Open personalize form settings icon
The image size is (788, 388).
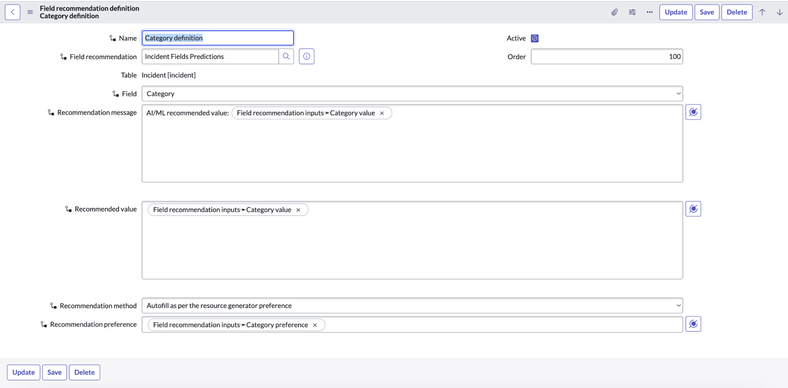[632, 12]
